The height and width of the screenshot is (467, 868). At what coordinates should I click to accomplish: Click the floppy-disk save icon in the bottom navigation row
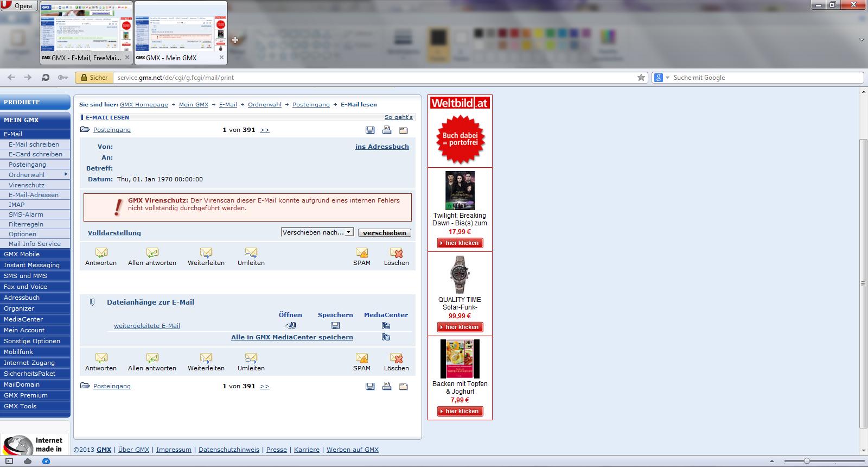coord(370,386)
